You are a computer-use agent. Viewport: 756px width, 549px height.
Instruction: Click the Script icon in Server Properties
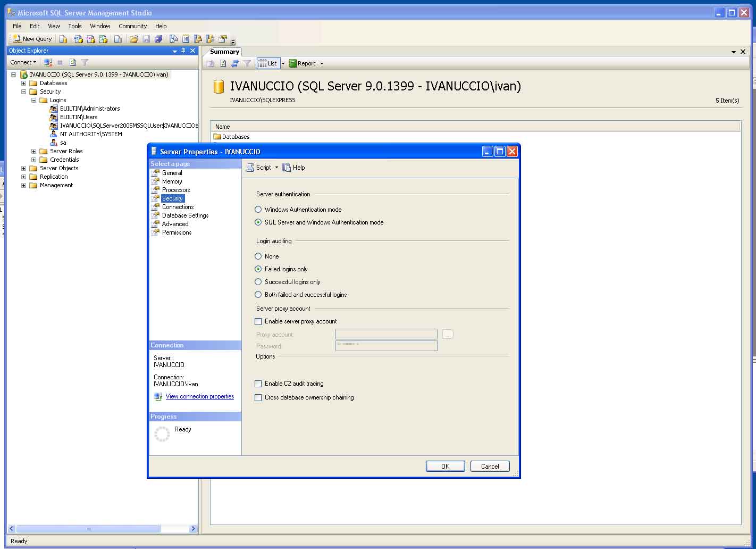[250, 168]
